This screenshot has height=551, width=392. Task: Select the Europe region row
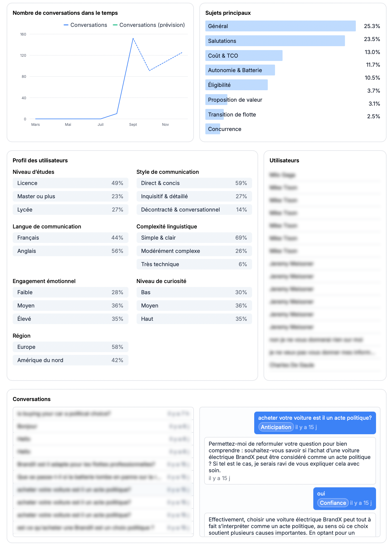coord(70,347)
